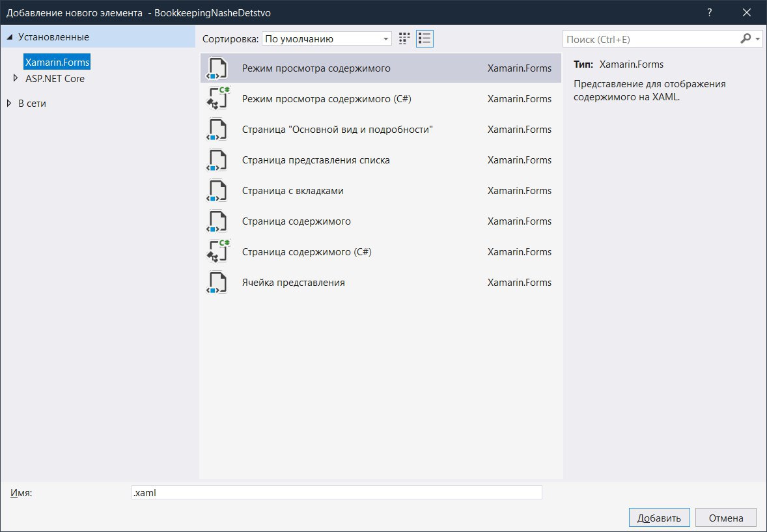The image size is (767, 532).
Task: Click icon of 'Ячейка представления'
Action: (217, 283)
